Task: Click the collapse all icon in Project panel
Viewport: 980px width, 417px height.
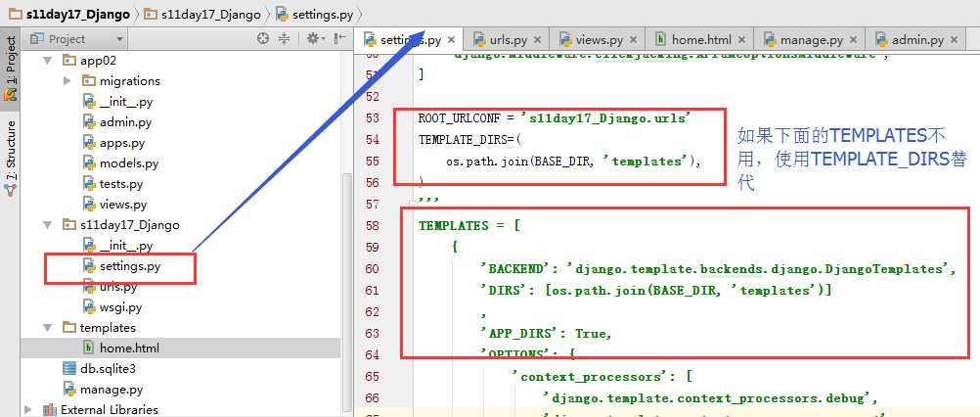Action: (284, 39)
